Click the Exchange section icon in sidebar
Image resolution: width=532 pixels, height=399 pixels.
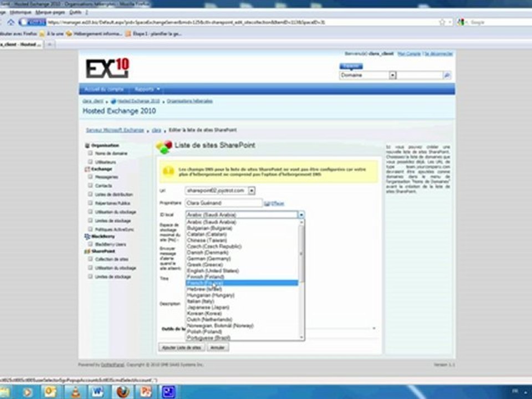(x=87, y=169)
